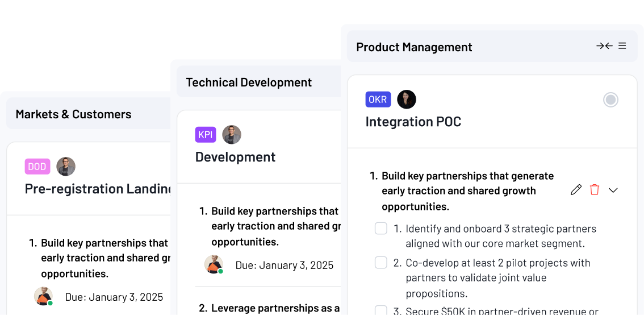644x315 pixels.
Task: Select the Markets & Customers column header
Action: (73, 114)
